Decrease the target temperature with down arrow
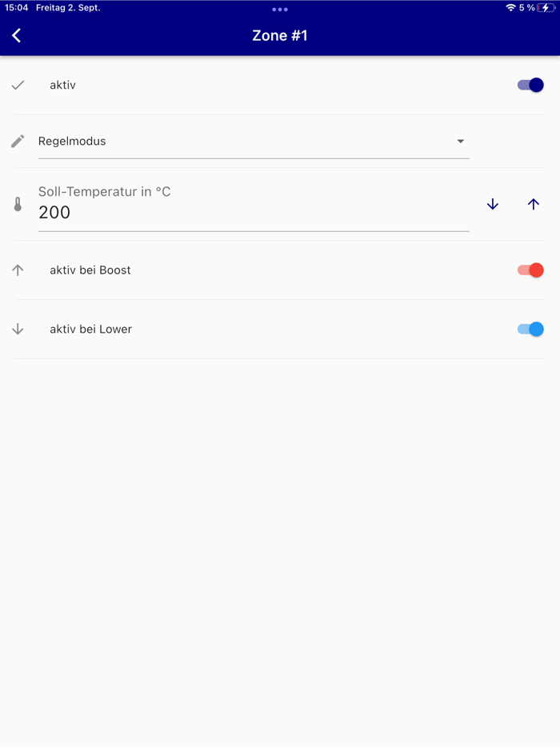The image size is (560, 747). [493, 205]
